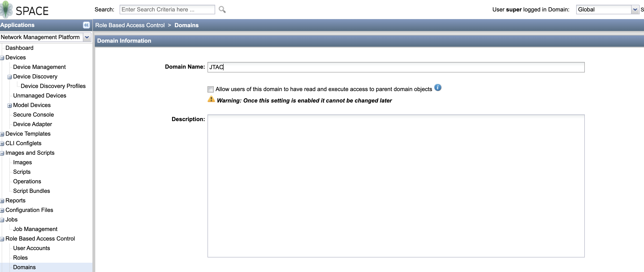Open the Global domain dropdown
The height and width of the screenshot is (272, 644).
[x=635, y=10]
